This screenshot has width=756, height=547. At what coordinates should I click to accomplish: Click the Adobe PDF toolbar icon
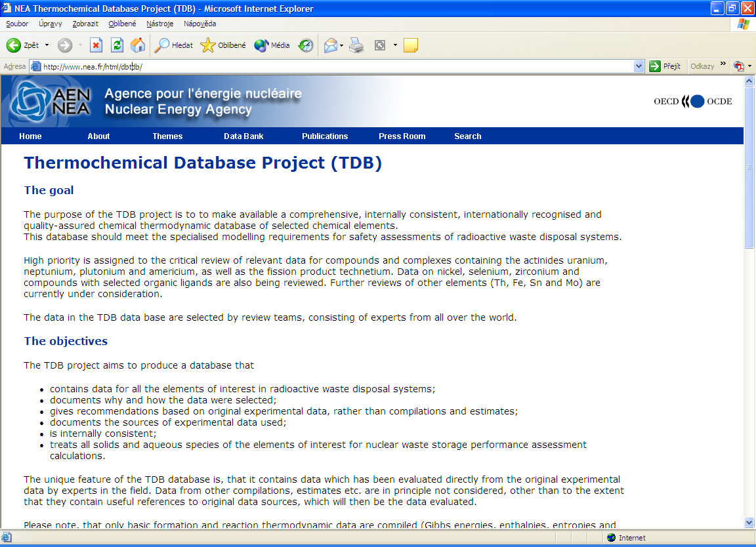click(x=739, y=66)
